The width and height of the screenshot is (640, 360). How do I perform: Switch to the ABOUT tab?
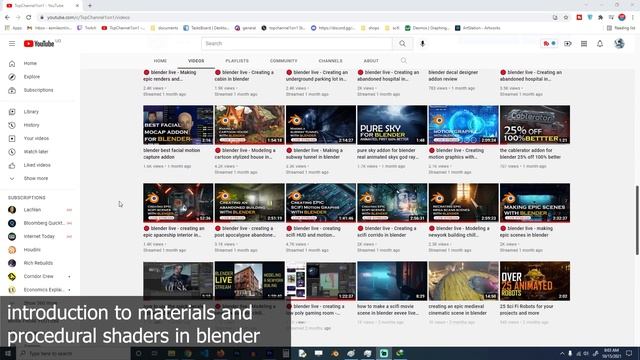pos(371,61)
